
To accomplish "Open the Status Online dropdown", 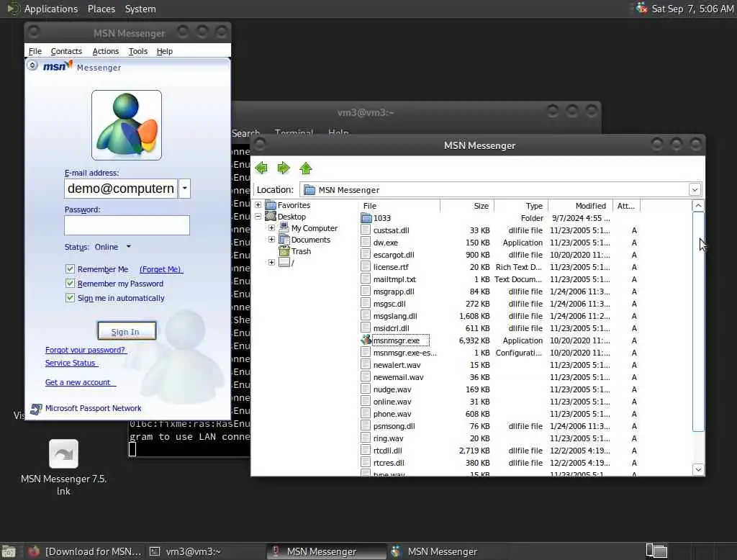I will click(x=128, y=246).
